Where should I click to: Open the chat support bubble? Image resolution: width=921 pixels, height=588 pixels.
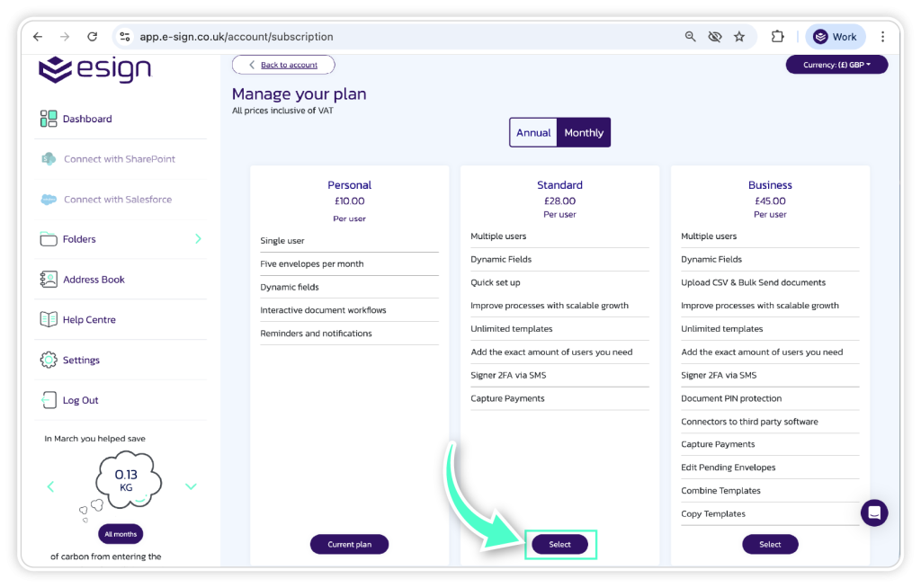[873, 512]
